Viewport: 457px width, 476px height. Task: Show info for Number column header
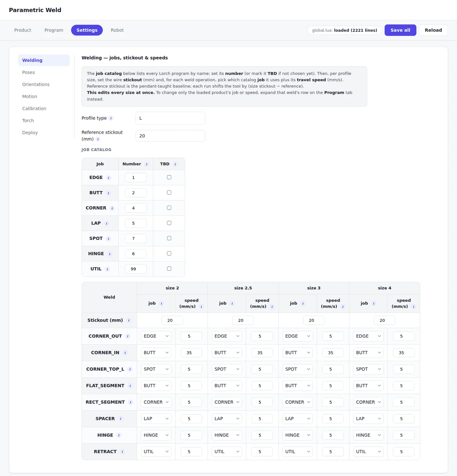pos(147,164)
